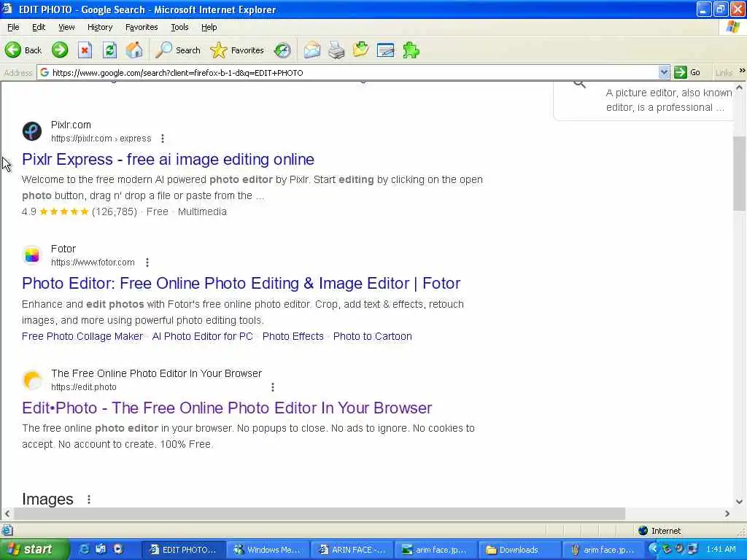Viewport: 747px width, 560px height.
Task: Click the folder with green arrow toolbar icon
Action: pyautogui.click(x=360, y=50)
